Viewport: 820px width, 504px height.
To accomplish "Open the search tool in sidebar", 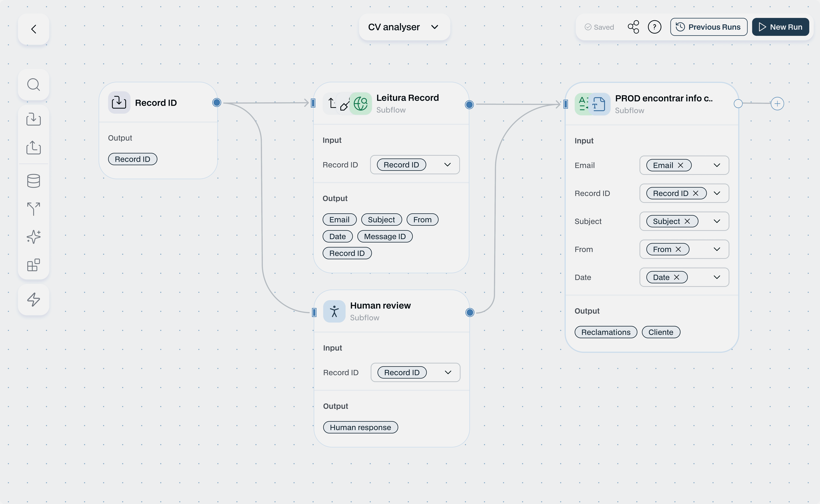I will coord(34,85).
